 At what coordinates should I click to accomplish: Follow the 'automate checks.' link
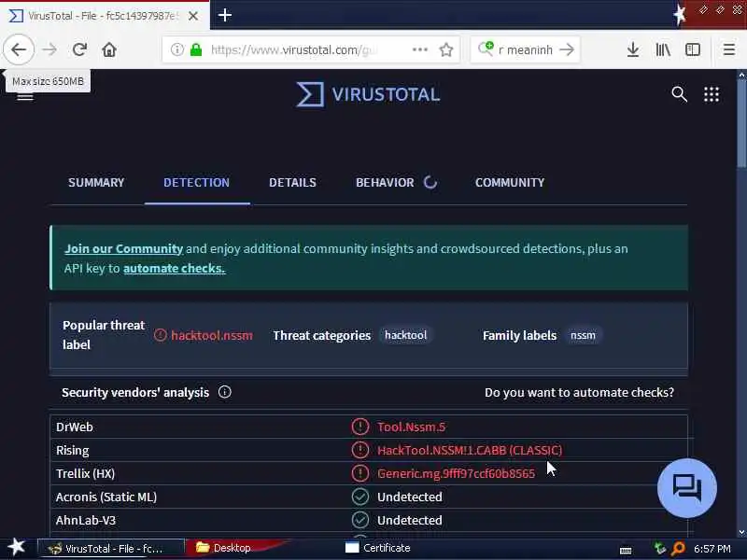174,269
